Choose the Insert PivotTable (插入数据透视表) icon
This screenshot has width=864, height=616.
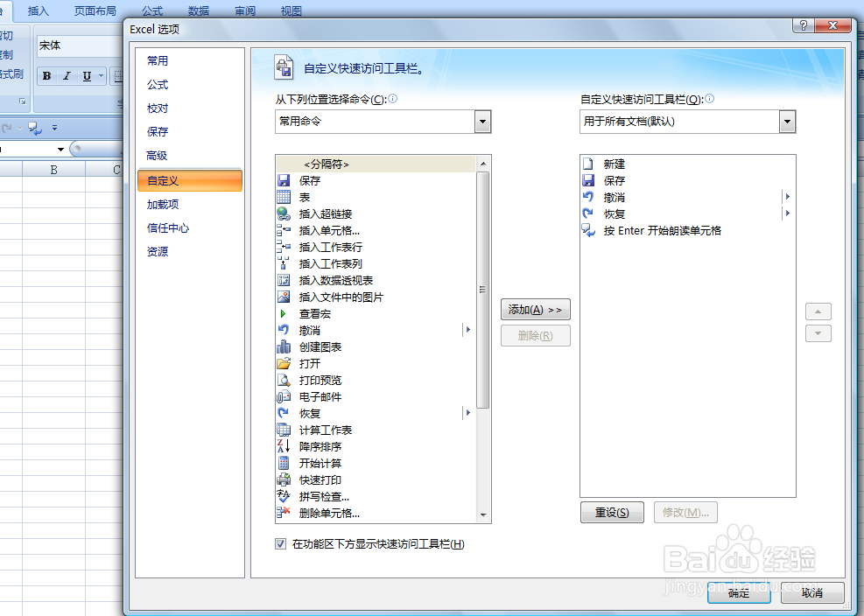[284, 280]
